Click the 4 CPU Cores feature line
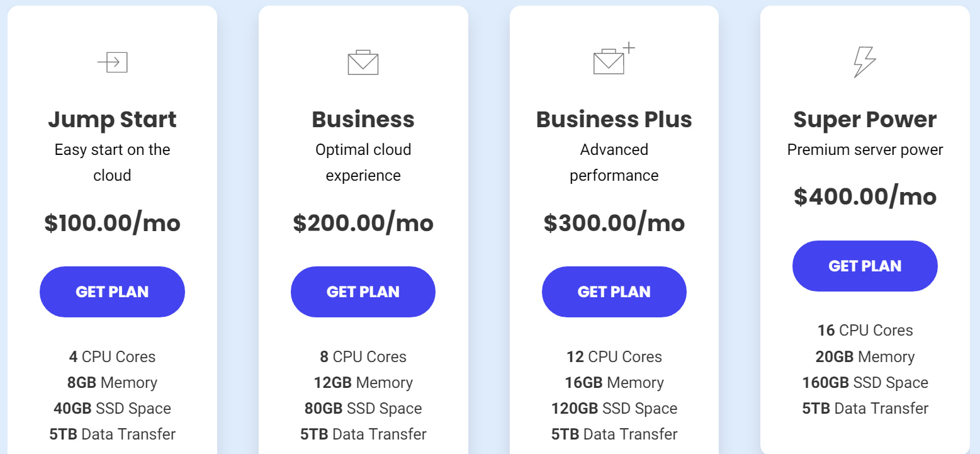Screen dimensions: 980x454 (113, 357)
